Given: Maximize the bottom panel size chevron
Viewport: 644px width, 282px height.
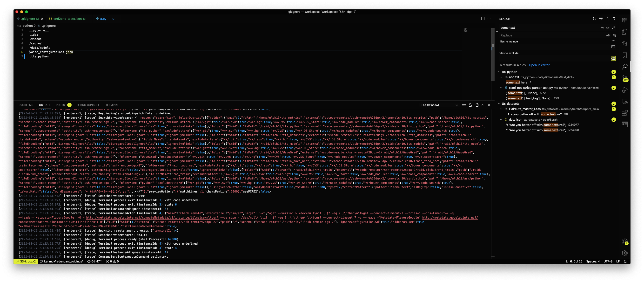Looking at the screenshot, I should click(x=483, y=105).
